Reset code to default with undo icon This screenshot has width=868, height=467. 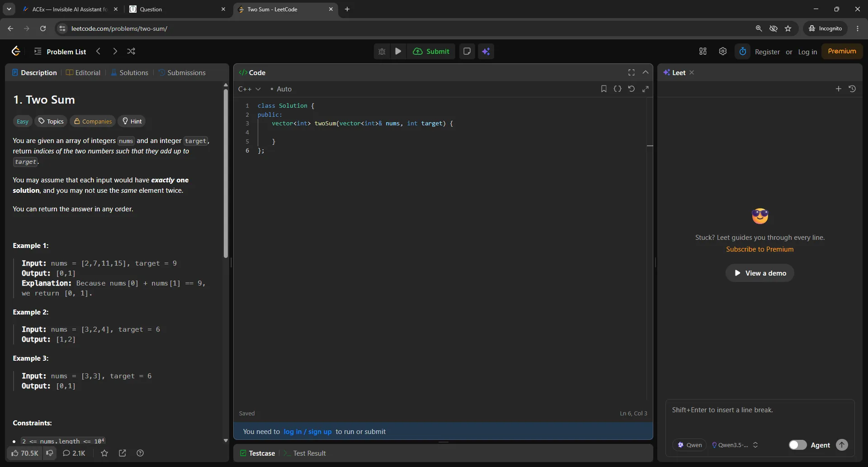tap(632, 89)
